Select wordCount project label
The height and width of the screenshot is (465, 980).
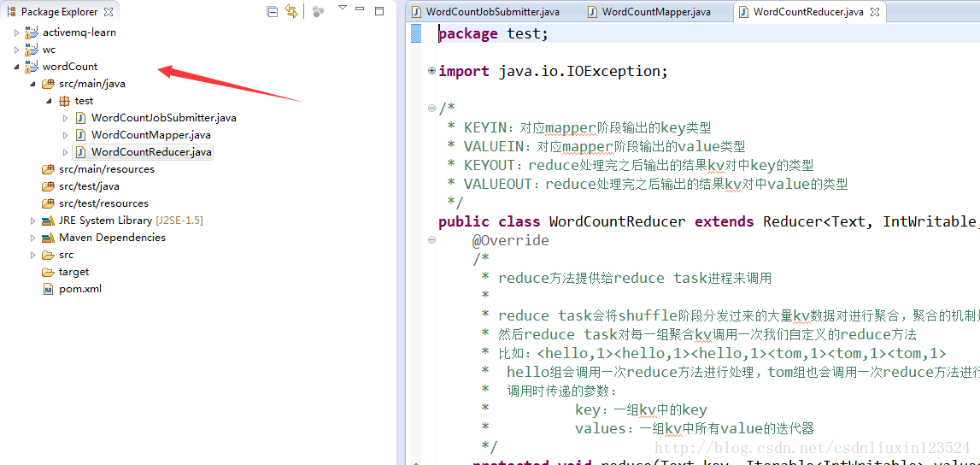point(70,67)
